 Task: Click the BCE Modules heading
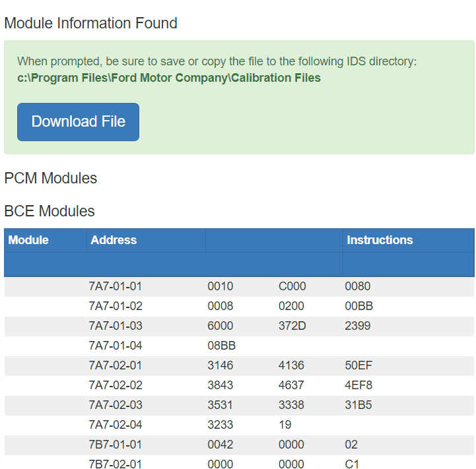tap(50, 211)
